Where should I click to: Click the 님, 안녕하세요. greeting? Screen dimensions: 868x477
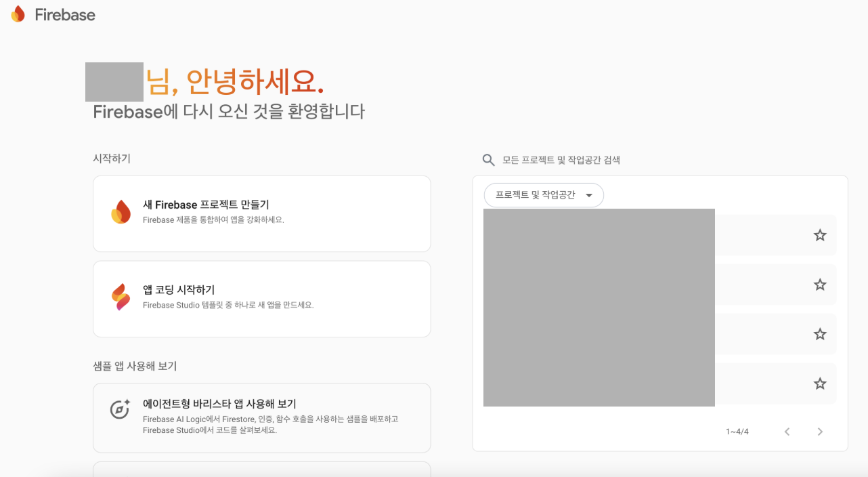235,82
